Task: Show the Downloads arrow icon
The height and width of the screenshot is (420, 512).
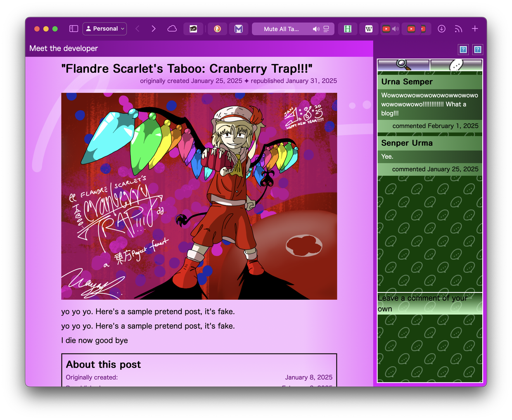Action: (441, 28)
